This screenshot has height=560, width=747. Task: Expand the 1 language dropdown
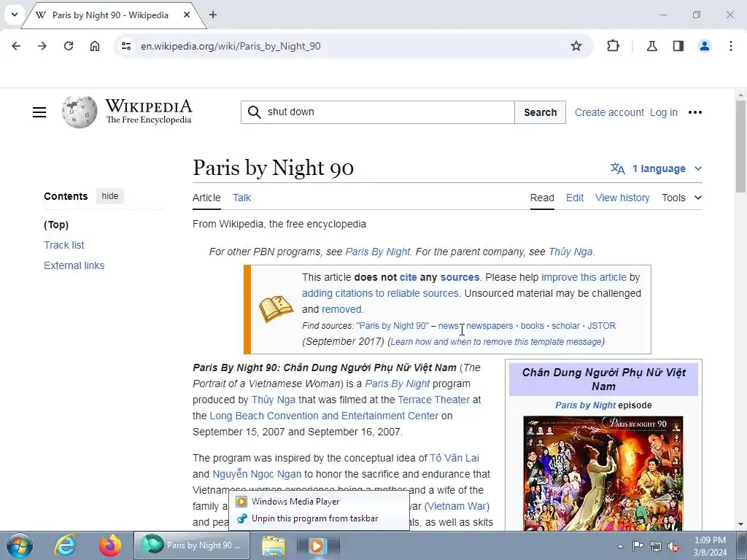click(x=656, y=168)
